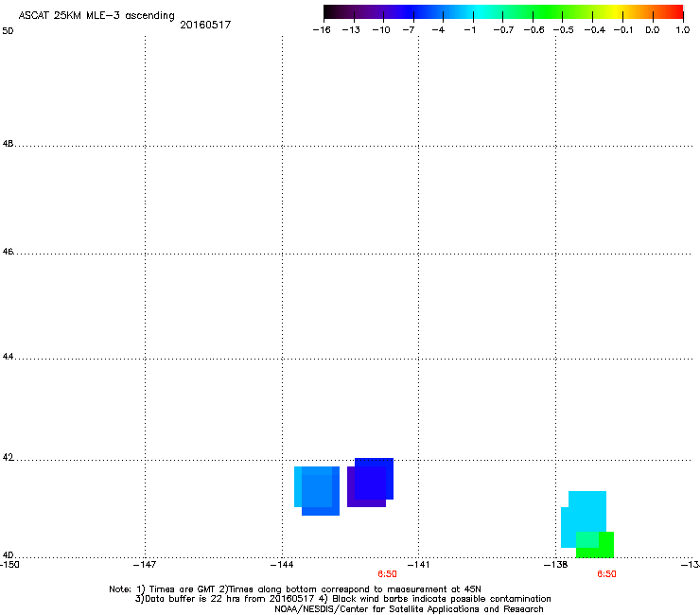The width and height of the screenshot is (700, 615).
Task: Click the green data block at 40N
Action: coord(595,544)
